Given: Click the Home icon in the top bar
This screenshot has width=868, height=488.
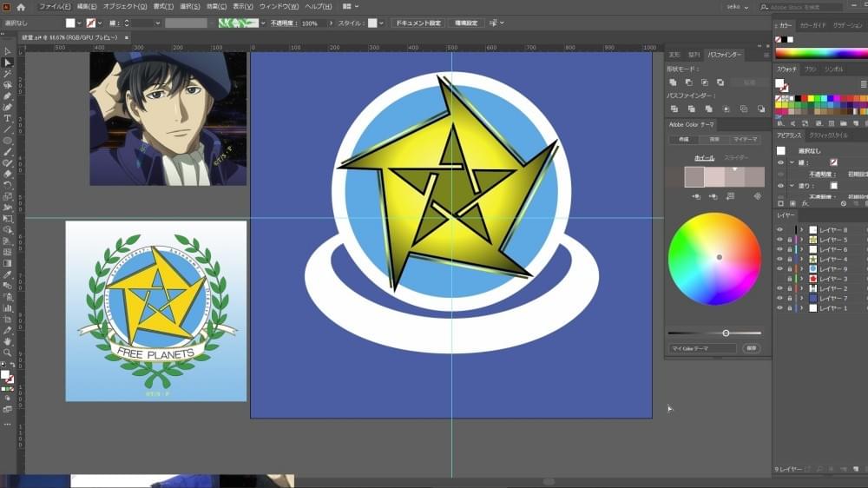Looking at the screenshot, I should (21, 7).
